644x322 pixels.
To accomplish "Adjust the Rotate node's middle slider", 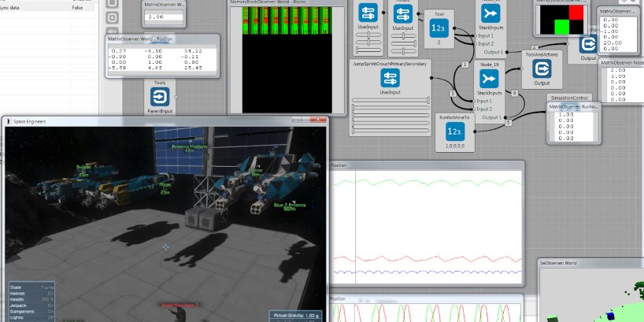I will tap(404, 43).
